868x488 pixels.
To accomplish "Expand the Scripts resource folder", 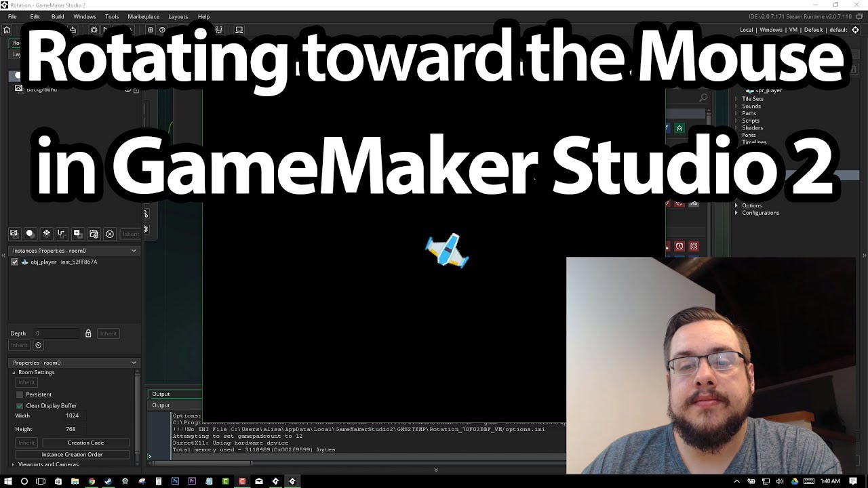I will [x=736, y=121].
